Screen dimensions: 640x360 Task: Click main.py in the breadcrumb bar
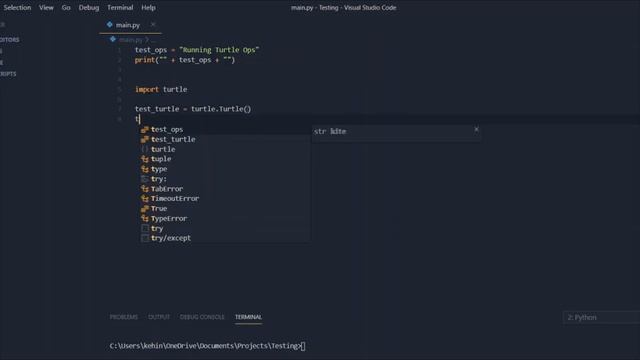[x=131, y=40]
